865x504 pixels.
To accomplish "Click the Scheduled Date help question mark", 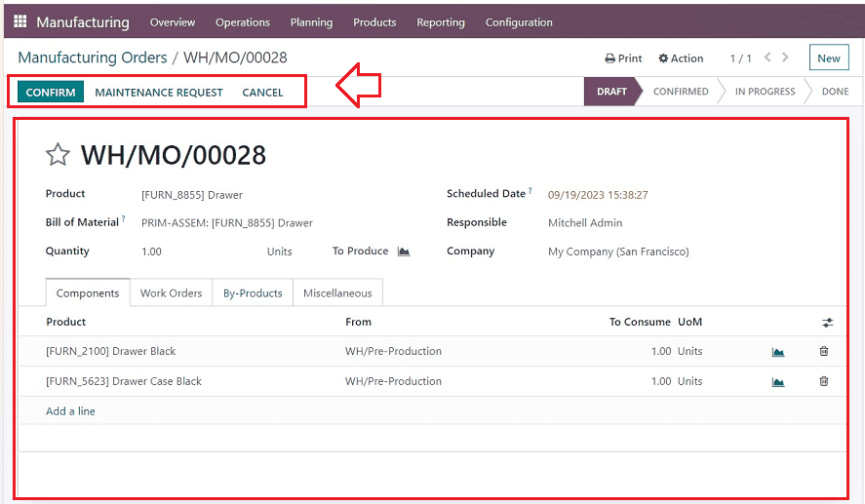I will coord(531,190).
